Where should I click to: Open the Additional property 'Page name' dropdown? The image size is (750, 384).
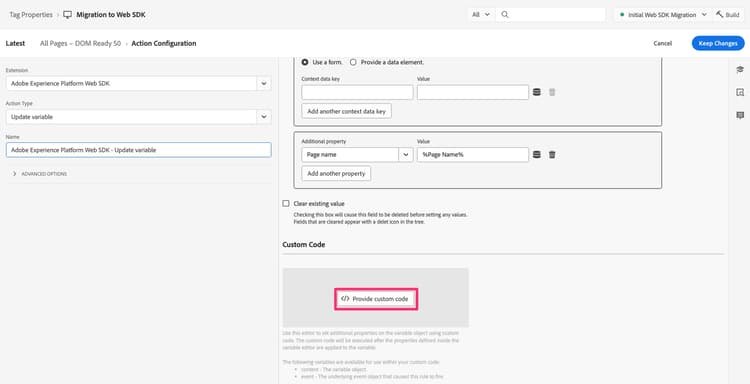406,155
